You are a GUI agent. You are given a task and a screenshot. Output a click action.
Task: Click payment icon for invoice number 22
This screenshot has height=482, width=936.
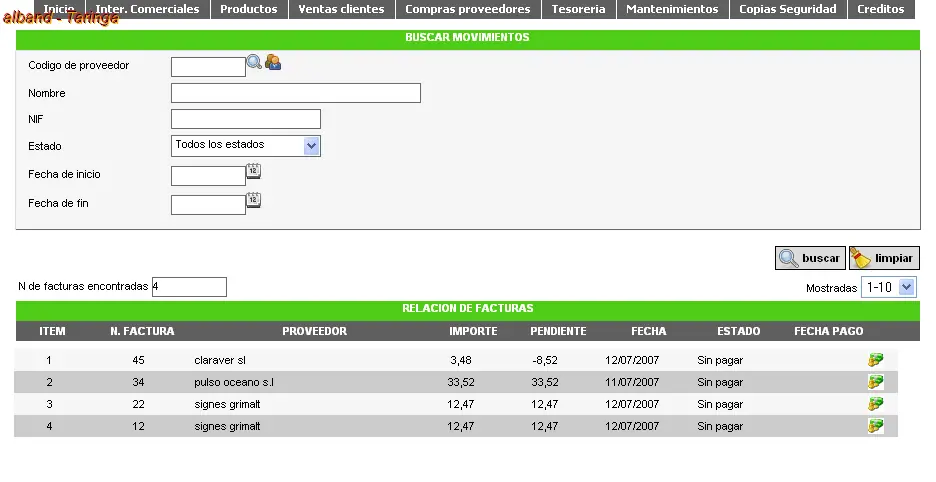pos(876,404)
